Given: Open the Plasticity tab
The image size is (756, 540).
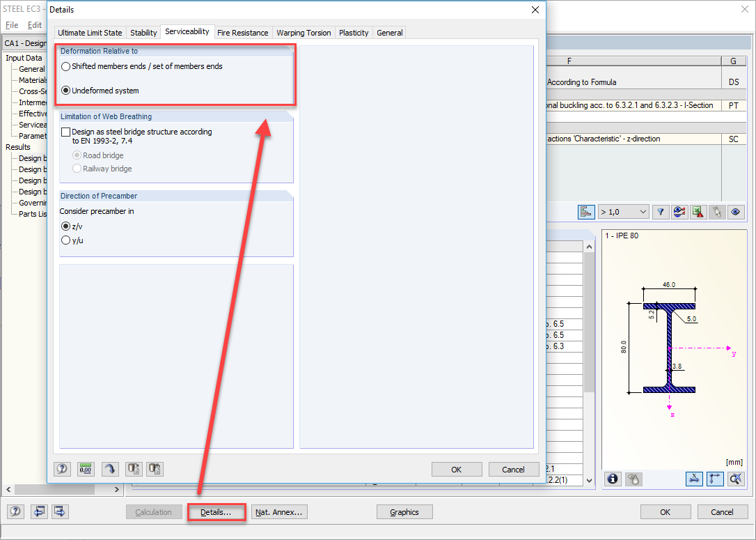Looking at the screenshot, I should click(x=354, y=33).
